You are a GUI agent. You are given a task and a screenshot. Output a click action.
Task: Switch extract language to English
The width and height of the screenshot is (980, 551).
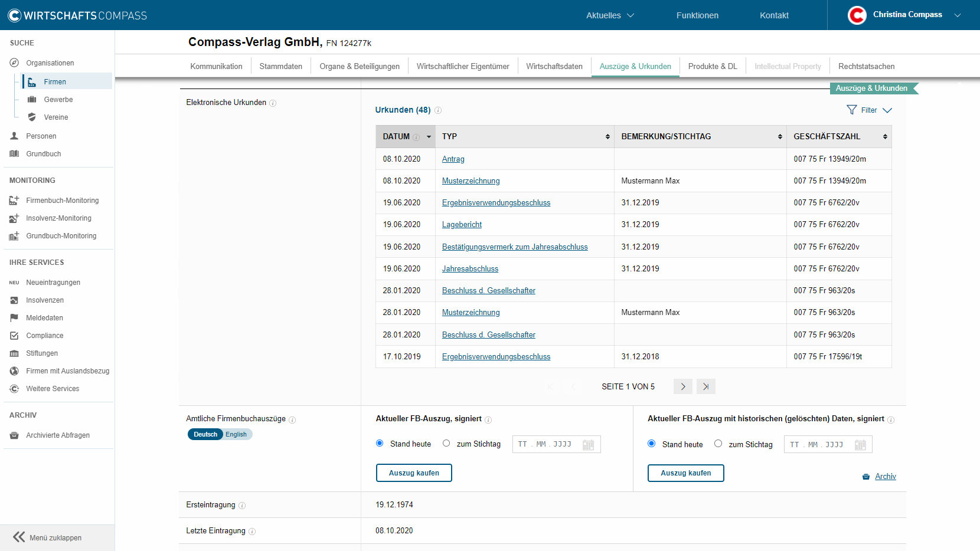[x=236, y=434]
